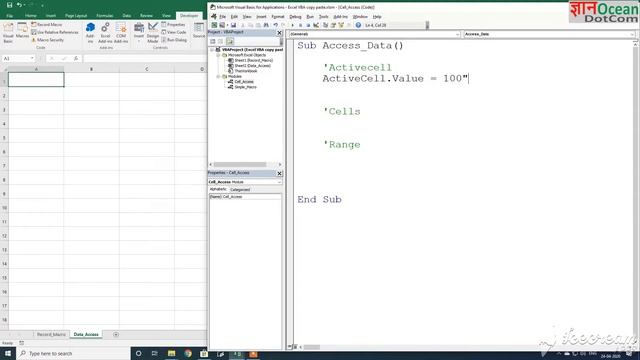Image resolution: width=640 pixels, height=360 pixels.
Task: Click Break pause icon in VBA toolbar
Action: click(300, 25)
